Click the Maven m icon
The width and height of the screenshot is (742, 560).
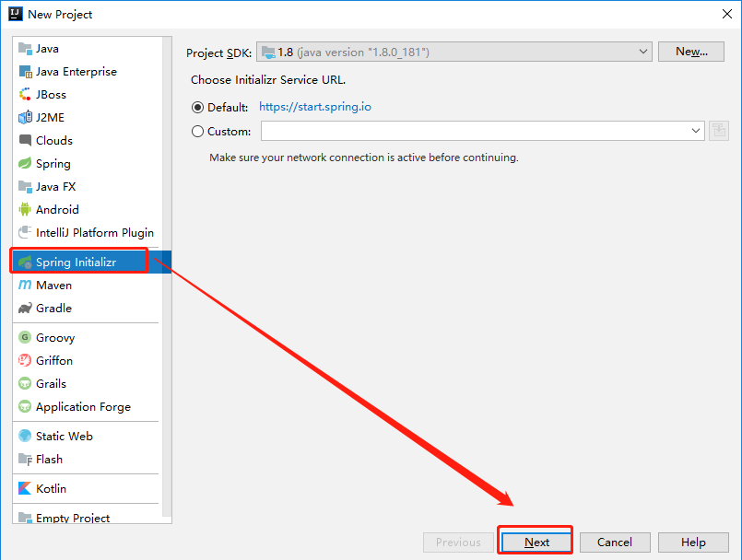(x=25, y=285)
